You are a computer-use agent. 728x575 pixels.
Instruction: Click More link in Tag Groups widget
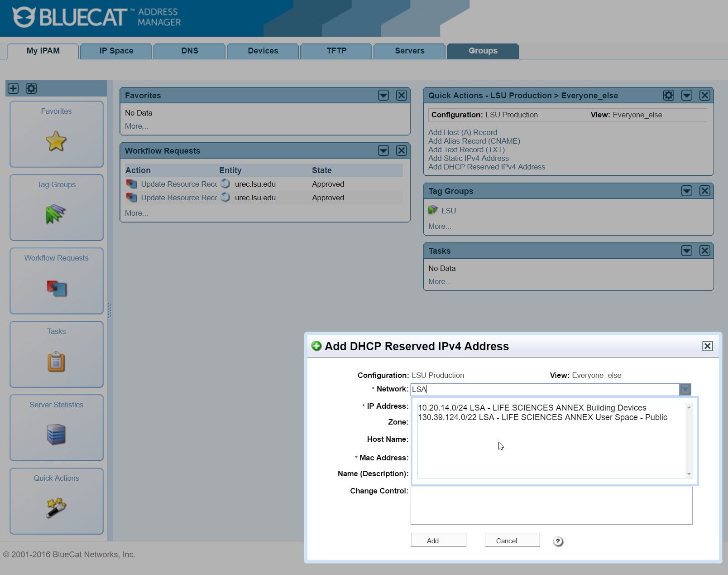(440, 227)
